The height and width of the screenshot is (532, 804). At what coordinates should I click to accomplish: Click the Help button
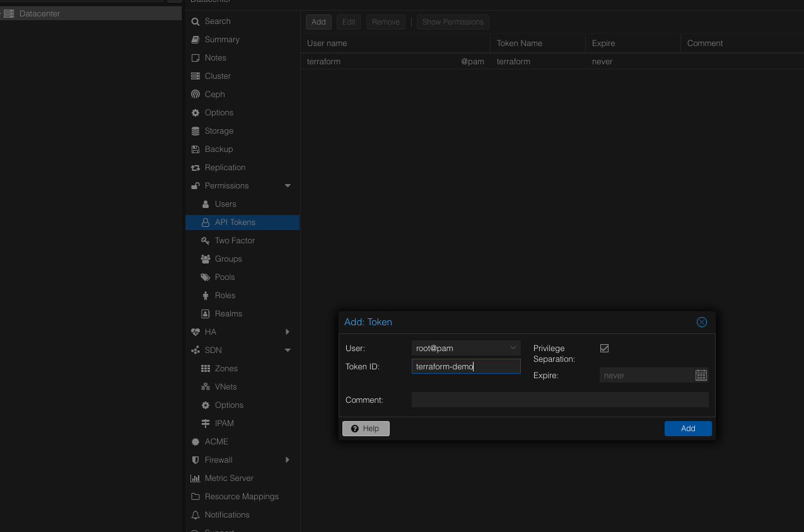[x=366, y=429]
